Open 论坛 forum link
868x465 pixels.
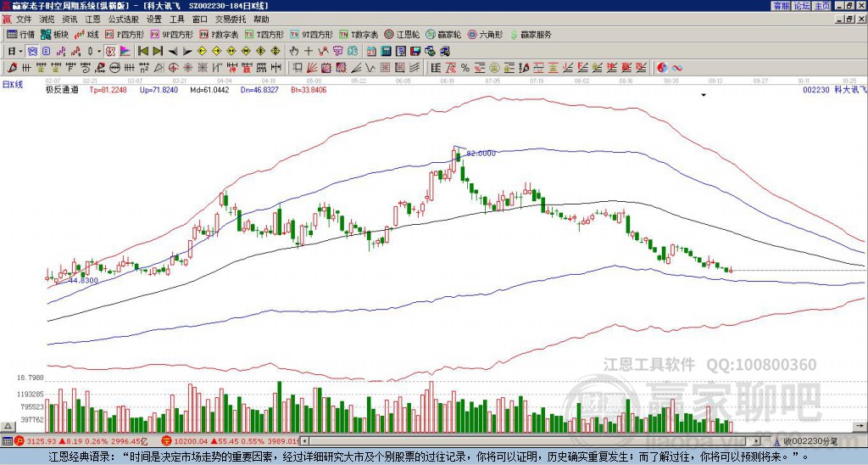click(801, 5)
